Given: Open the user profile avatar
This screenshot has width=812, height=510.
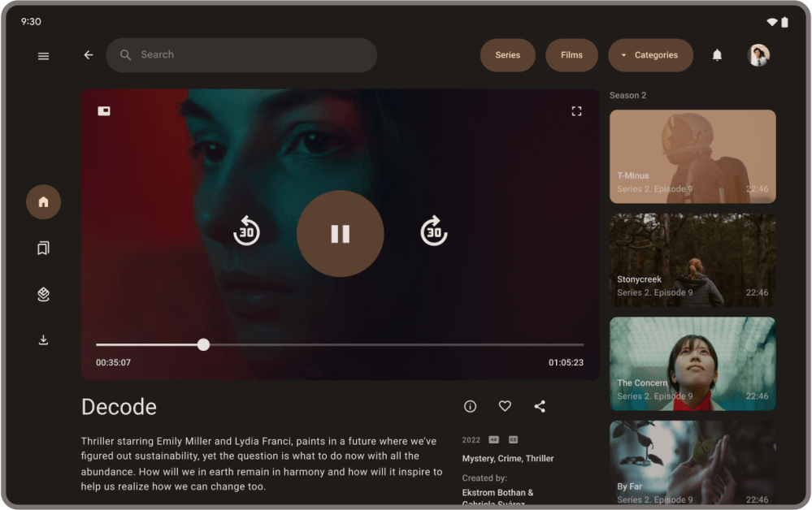Looking at the screenshot, I should [x=758, y=55].
